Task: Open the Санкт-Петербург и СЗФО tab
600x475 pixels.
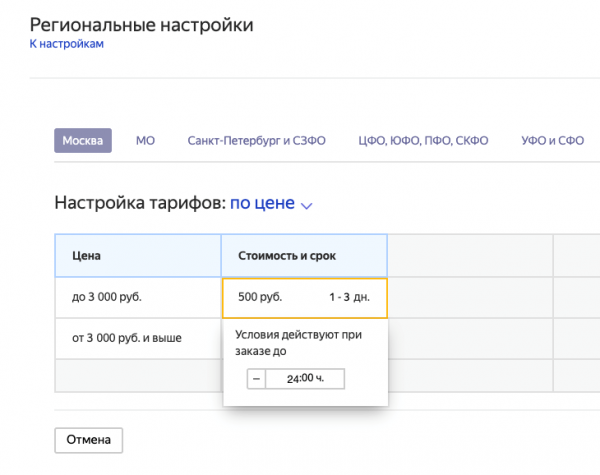Action: point(256,140)
